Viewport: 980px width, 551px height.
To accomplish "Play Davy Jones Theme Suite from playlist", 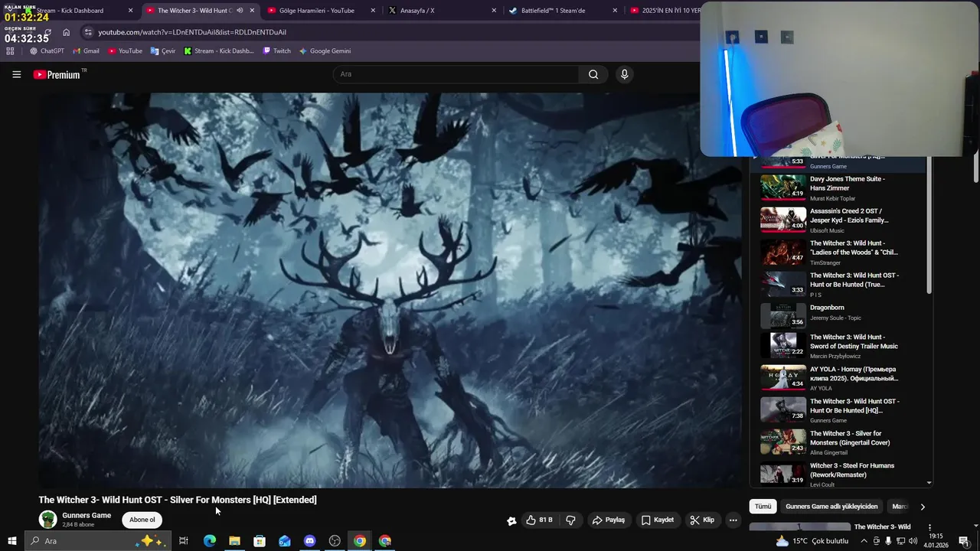I will coord(838,187).
